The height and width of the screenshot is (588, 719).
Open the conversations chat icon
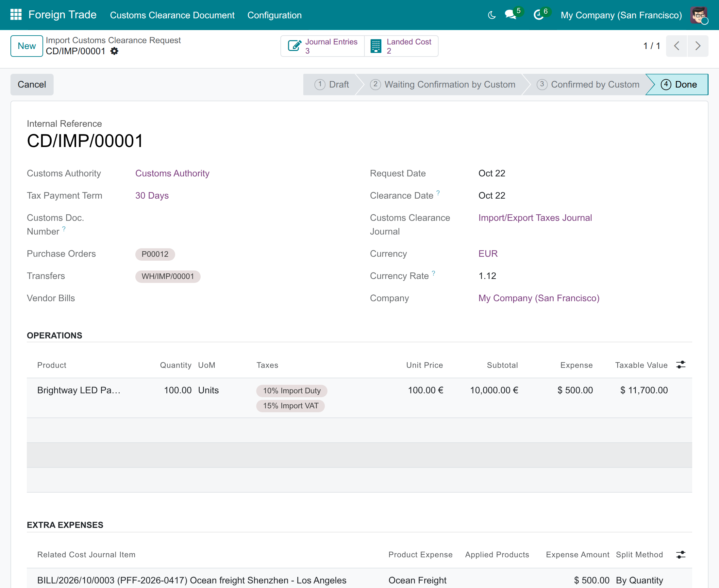coord(510,15)
